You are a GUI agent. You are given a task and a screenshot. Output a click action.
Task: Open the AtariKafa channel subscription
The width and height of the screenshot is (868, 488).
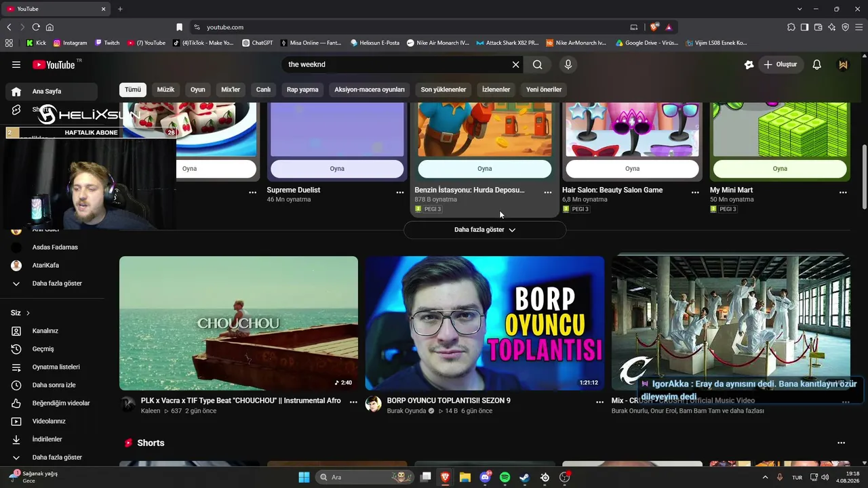point(52,266)
